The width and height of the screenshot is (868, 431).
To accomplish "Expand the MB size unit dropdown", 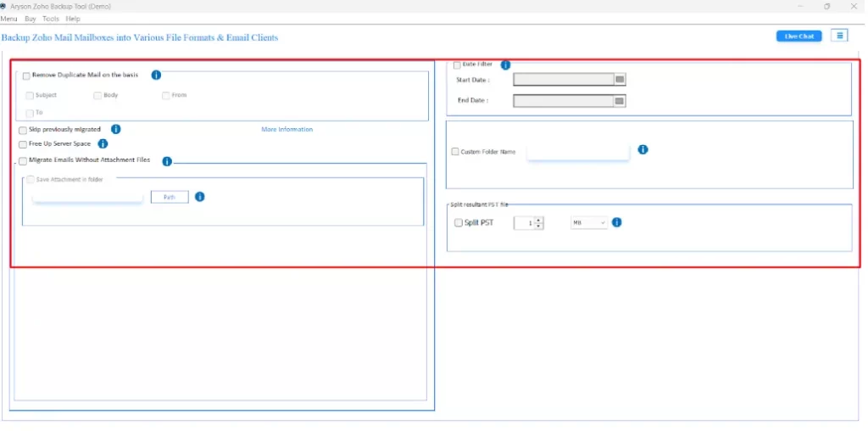I will click(590, 223).
